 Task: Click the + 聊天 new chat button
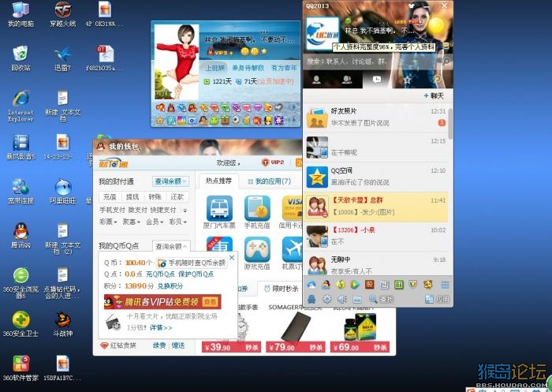434,95
